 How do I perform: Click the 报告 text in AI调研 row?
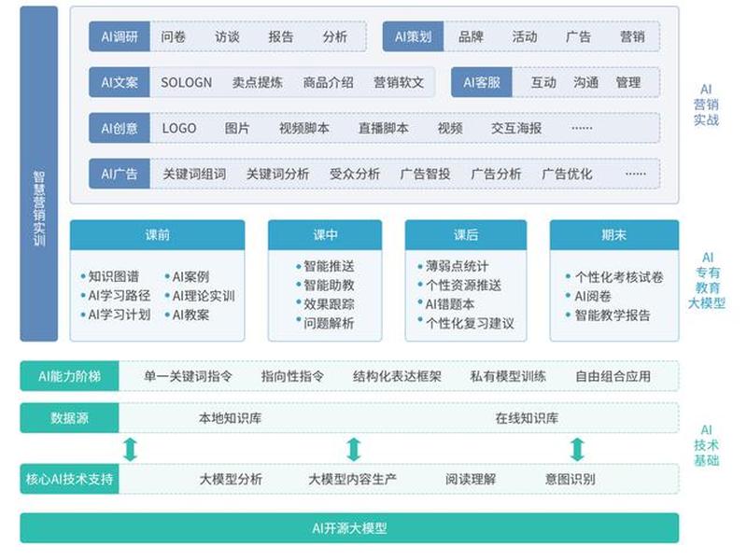[x=281, y=36]
